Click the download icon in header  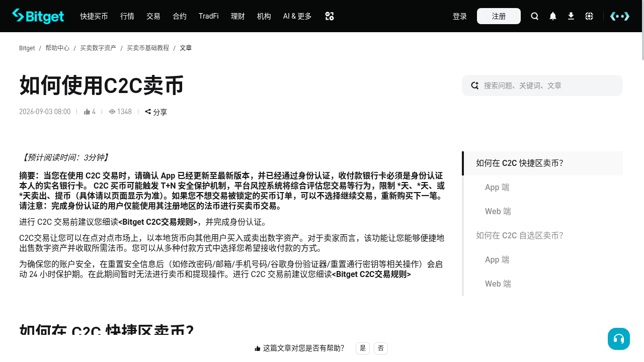[571, 16]
